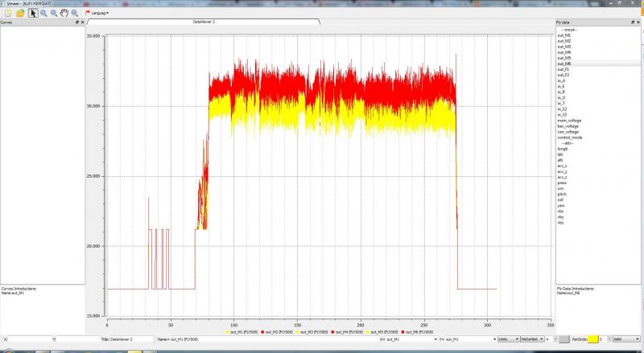The width and height of the screenshot is (644, 353).
Task: Select roll in Fly data list
Action: coord(560,200)
